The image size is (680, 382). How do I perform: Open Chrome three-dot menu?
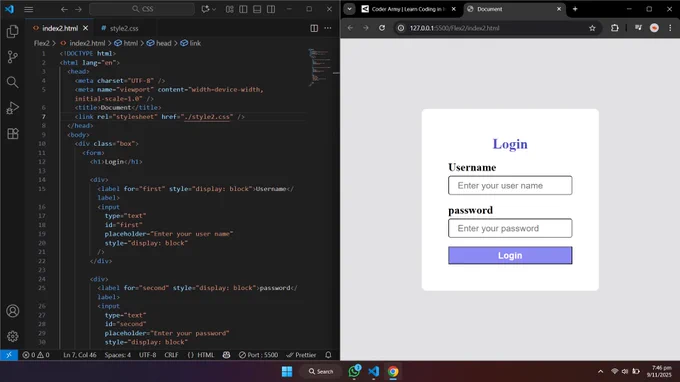(670, 28)
